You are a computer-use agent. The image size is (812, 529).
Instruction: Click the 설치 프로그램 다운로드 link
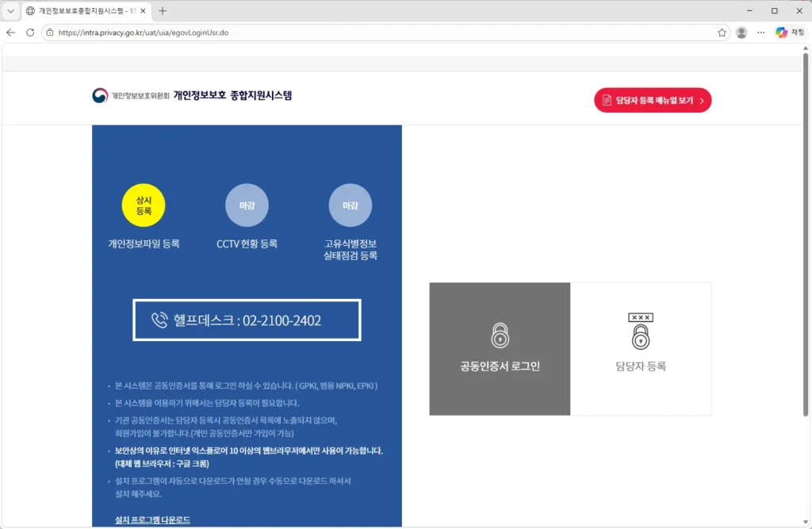[x=152, y=519]
